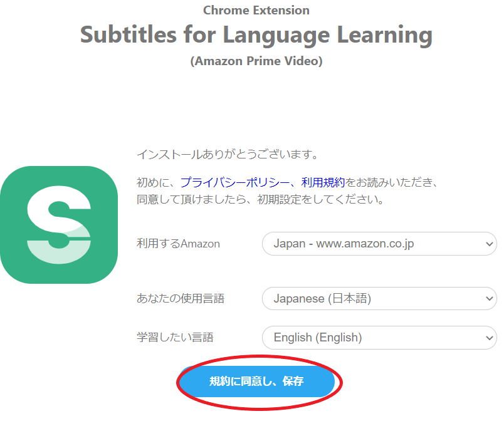
Task: Expand the learning language selector chevron
Action: tap(488, 338)
